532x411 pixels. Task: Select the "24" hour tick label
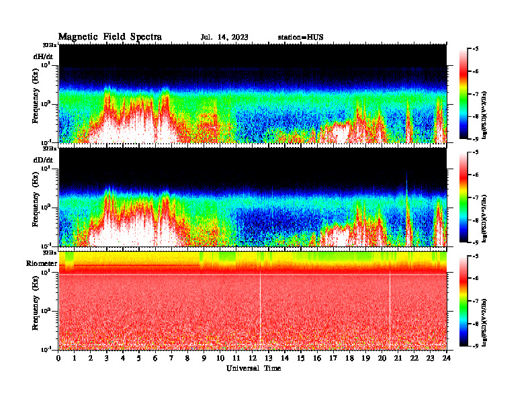coord(447,358)
